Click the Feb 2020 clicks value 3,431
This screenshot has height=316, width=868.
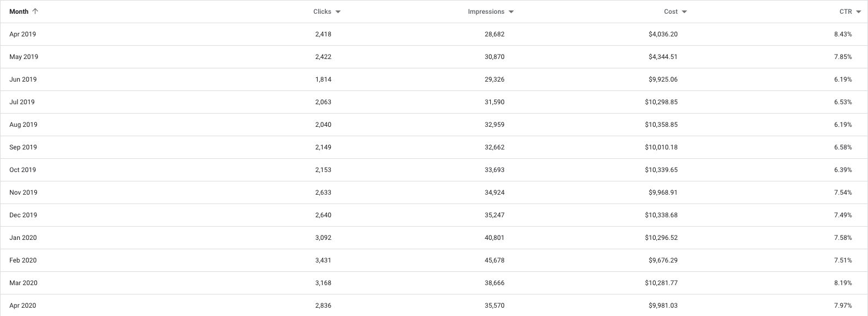point(323,260)
